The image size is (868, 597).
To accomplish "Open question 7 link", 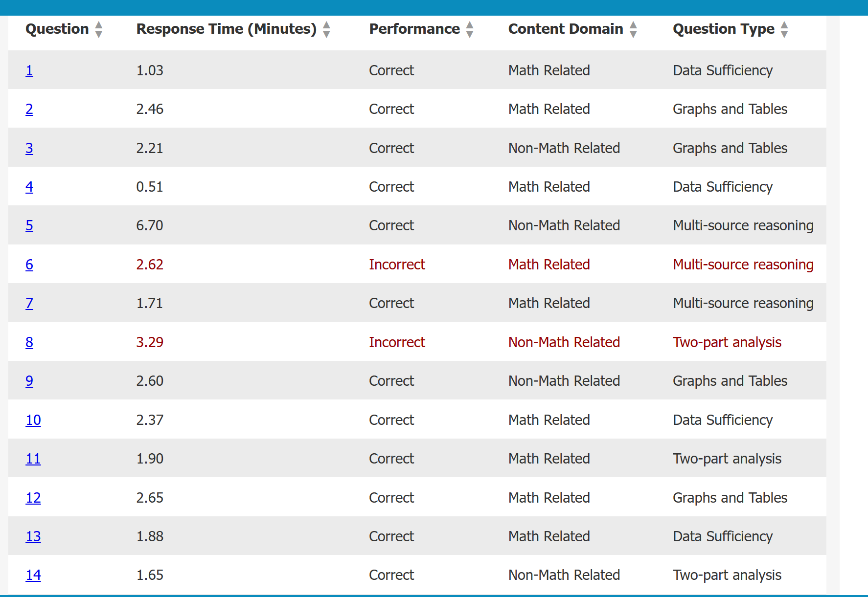I will pos(29,303).
